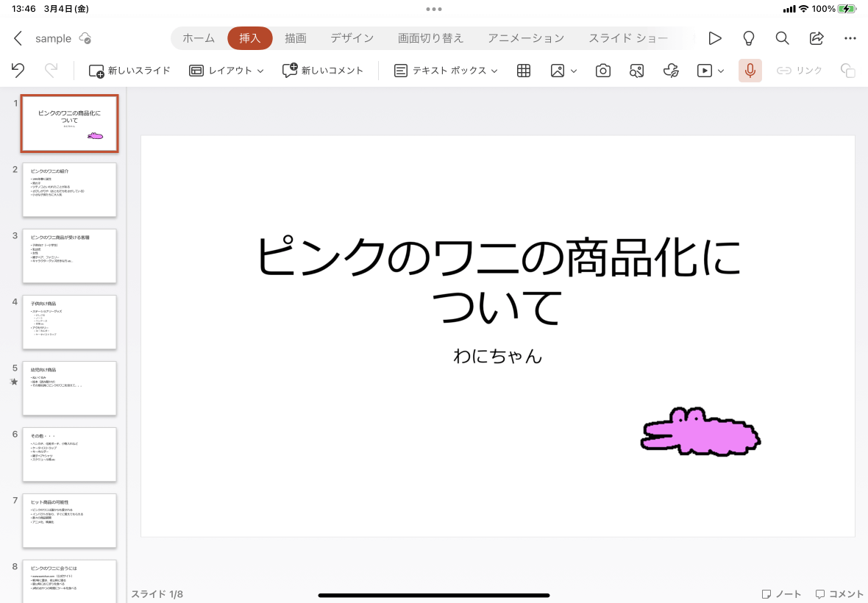Image resolution: width=868 pixels, height=603 pixels.
Task: Select the pink crocodile image
Action: [x=701, y=432]
